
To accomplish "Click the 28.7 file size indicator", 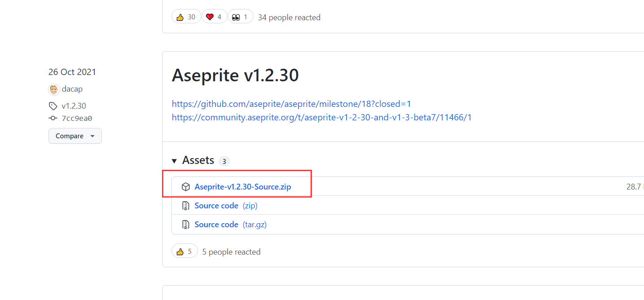I will pos(635,186).
